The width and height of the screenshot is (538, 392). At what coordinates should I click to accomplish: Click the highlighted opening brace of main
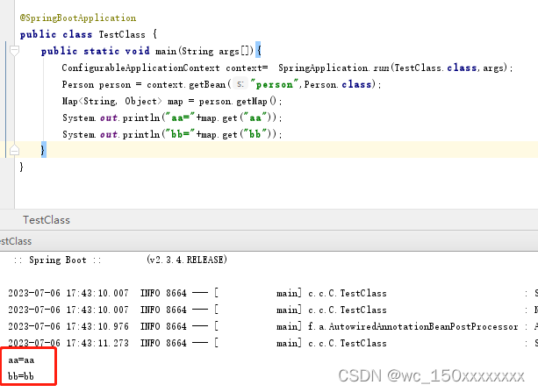258,51
